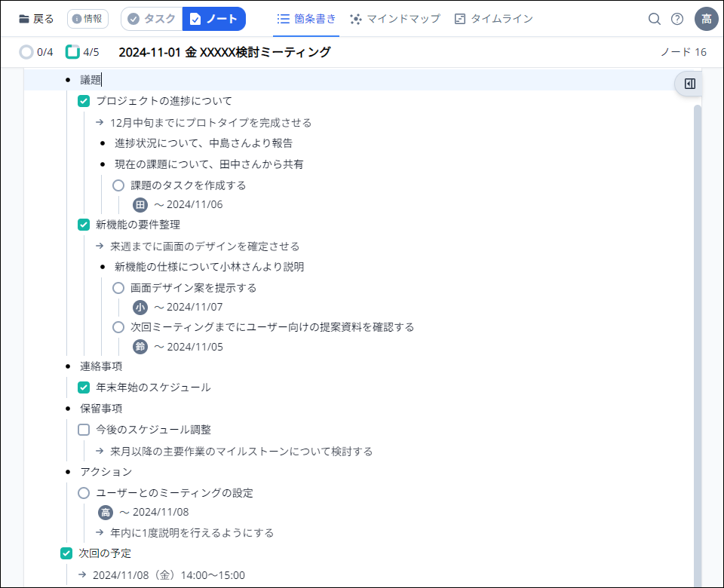Click text 2024/11/08（金）14:00～15:00
Image resolution: width=724 pixels, height=588 pixels.
point(168,575)
